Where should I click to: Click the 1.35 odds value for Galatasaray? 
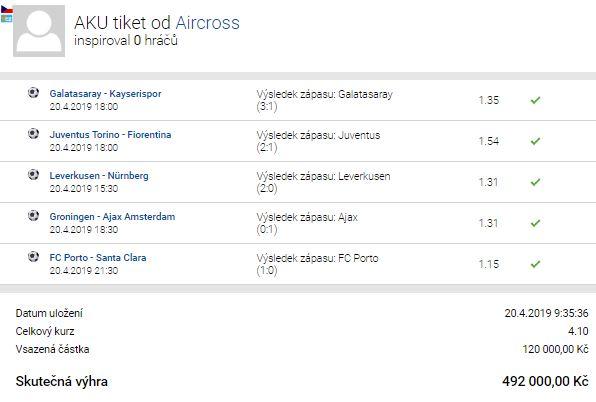pyautogui.click(x=488, y=100)
